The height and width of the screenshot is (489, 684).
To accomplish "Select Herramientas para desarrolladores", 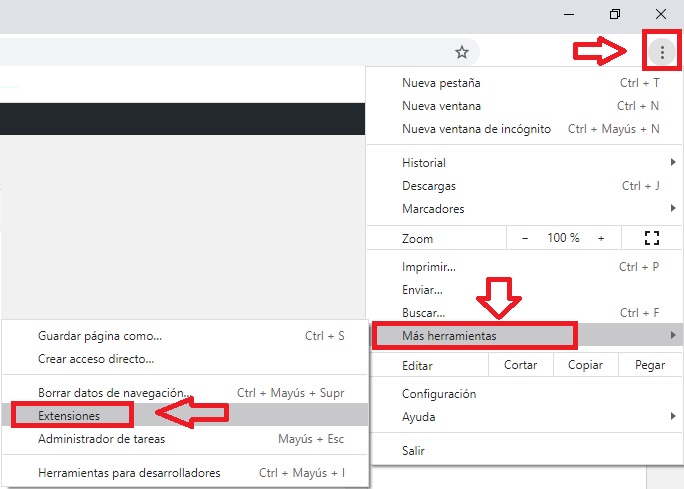I will (129, 473).
